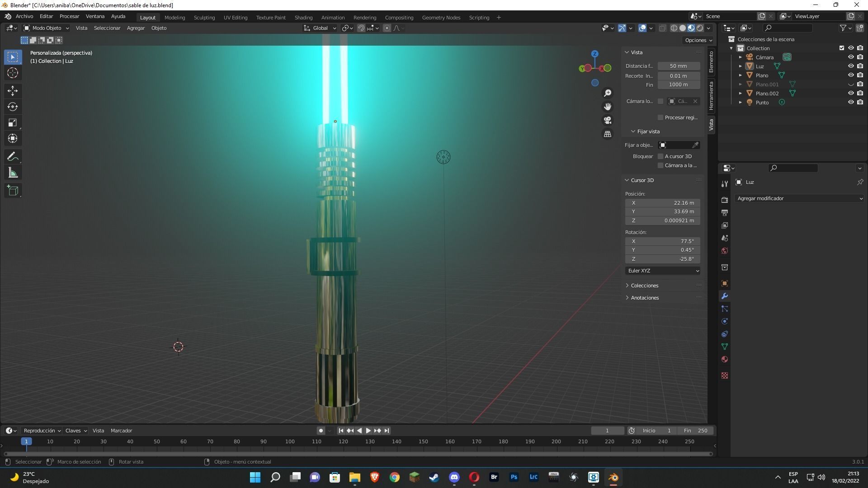Viewport: 868px width, 488px height.
Task: Open the Physics properties tab icon
Action: (x=725, y=321)
